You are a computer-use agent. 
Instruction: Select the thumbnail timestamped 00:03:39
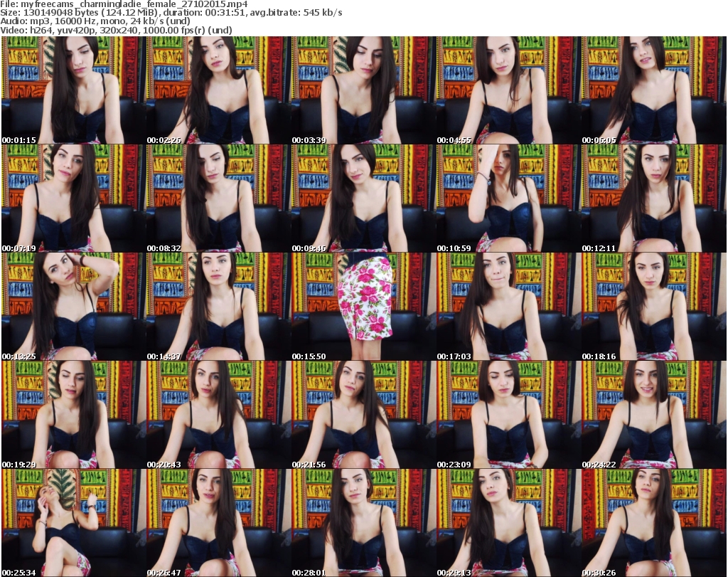tap(363, 90)
